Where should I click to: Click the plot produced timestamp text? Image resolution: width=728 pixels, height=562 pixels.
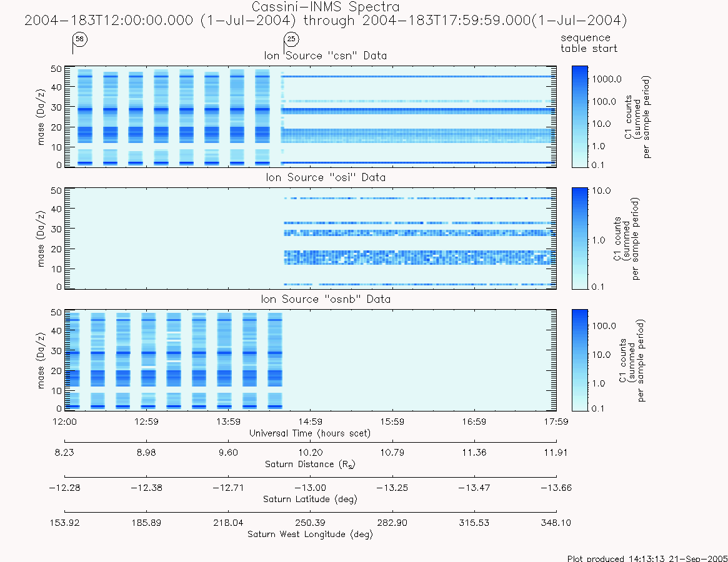[x=647, y=558]
